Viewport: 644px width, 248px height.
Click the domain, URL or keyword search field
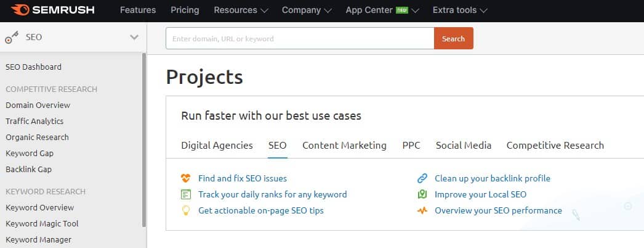tap(300, 39)
